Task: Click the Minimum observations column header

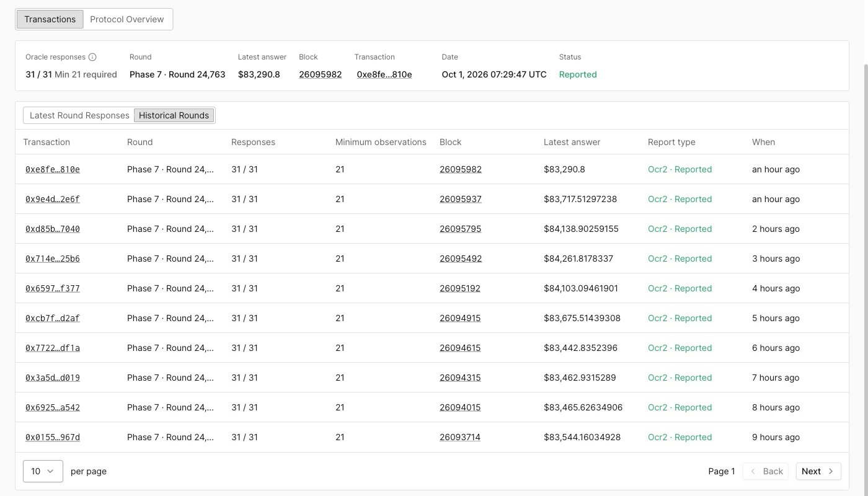Action: pos(381,142)
